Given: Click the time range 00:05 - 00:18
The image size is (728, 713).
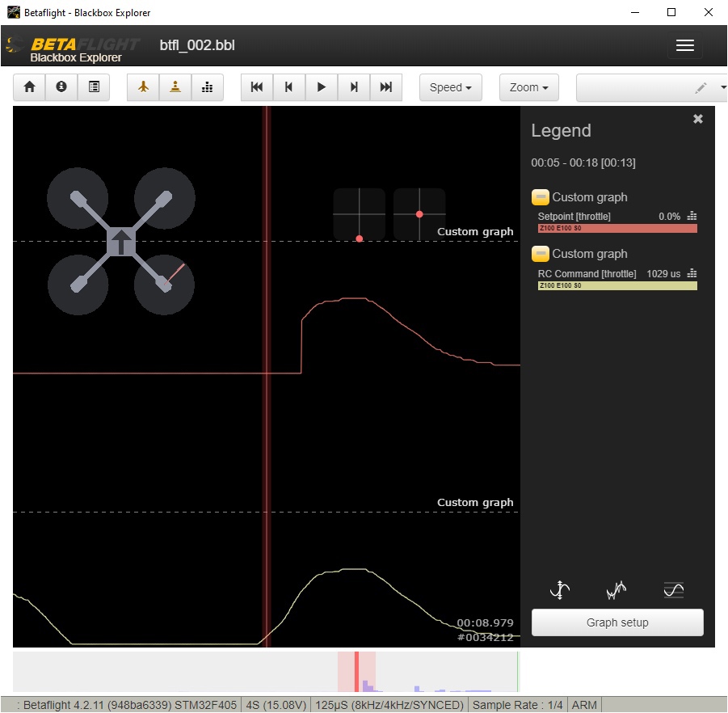Looking at the screenshot, I should [x=583, y=162].
